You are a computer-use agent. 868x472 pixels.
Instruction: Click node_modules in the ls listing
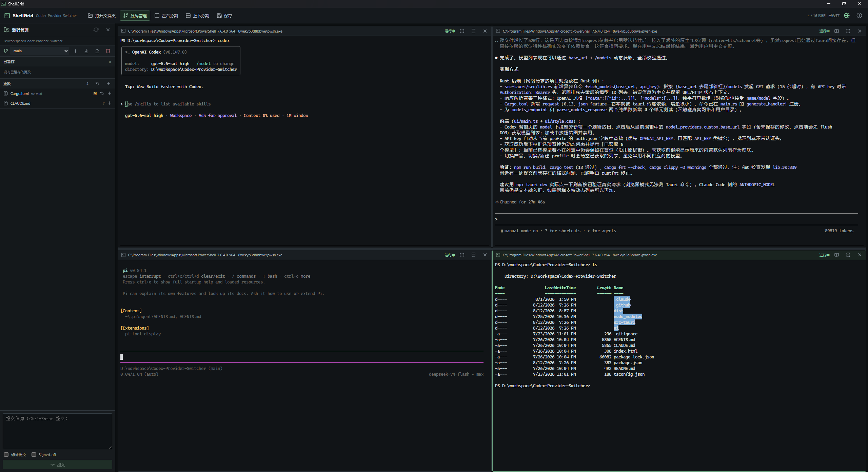tap(628, 316)
